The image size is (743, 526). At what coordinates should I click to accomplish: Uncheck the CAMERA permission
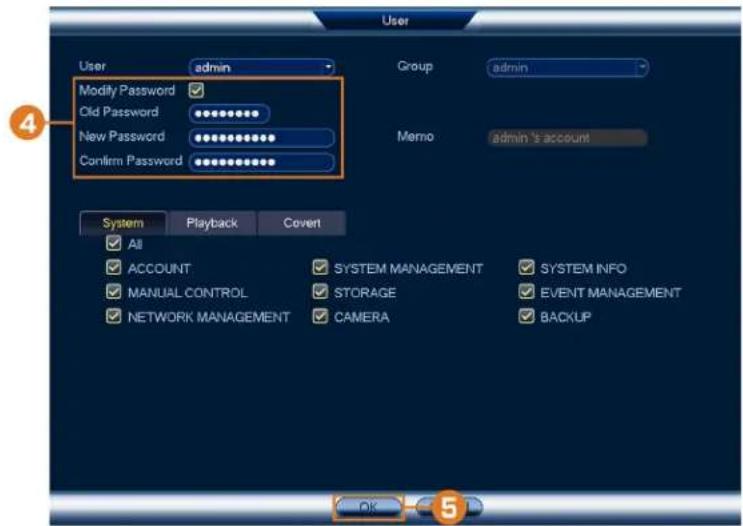click(320, 316)
